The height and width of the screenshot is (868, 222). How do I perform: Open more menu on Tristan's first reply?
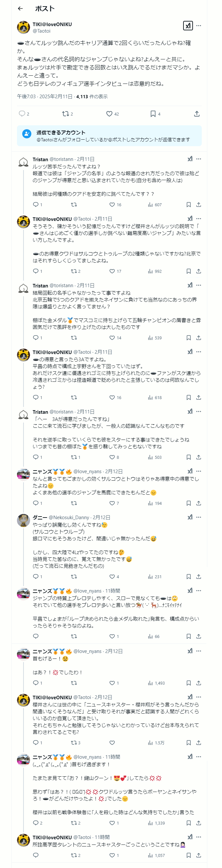point(199,159)
